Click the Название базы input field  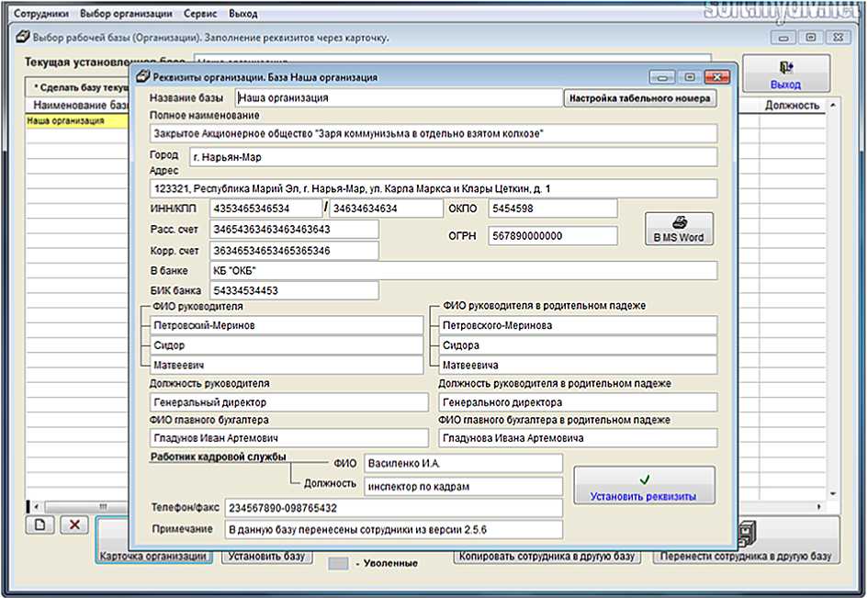[x=398, y=97]
